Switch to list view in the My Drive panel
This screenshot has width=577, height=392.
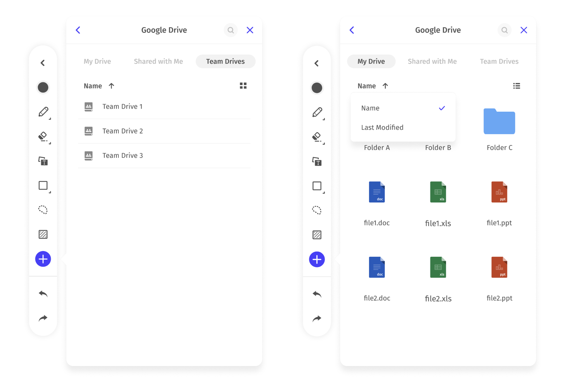517,86
